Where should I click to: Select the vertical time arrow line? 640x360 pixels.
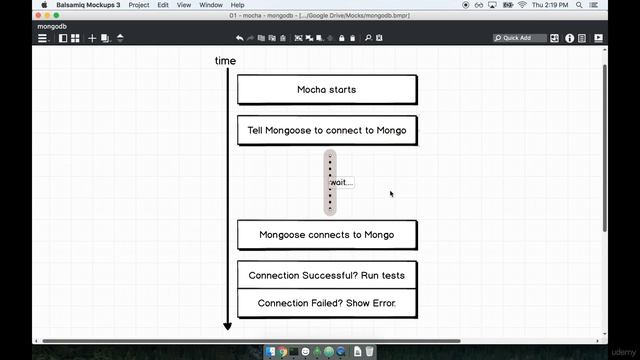click(228, 199)
